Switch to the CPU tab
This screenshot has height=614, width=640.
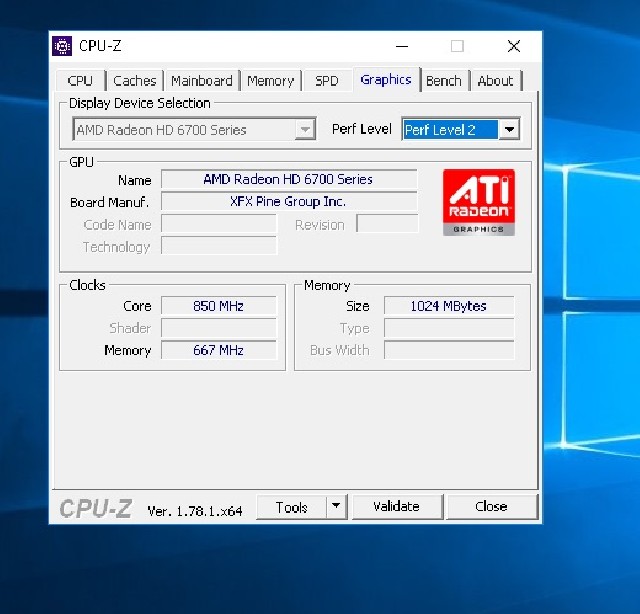coord(80,80)
